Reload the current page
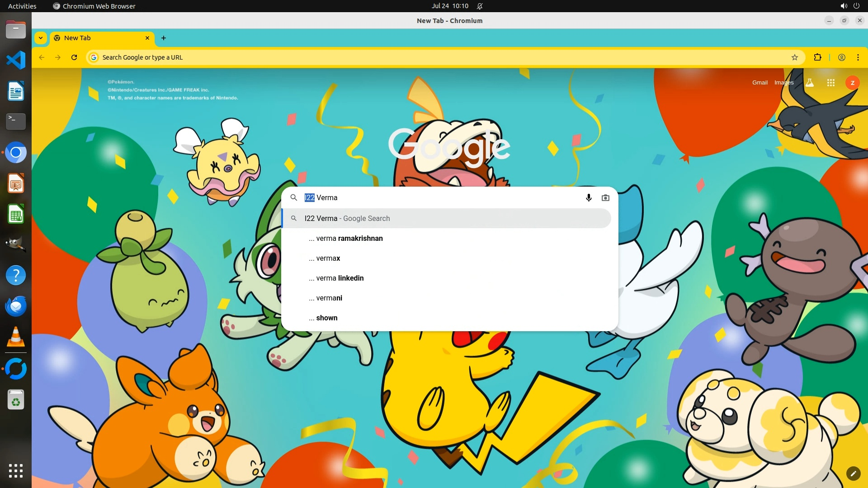868x488 pixels. pyautogui.click(x=74, y=57)
